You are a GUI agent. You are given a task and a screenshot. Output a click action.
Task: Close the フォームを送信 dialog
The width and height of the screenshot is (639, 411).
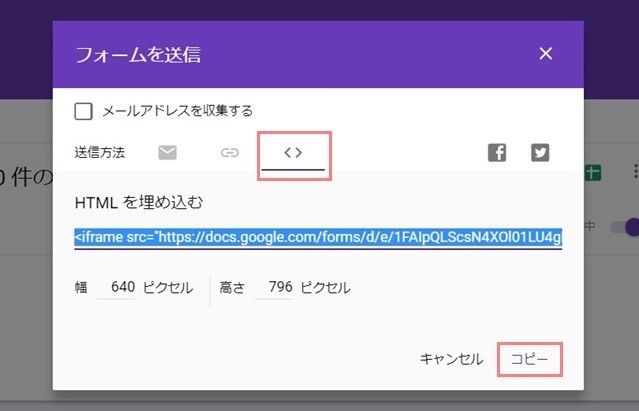[545, 53]
